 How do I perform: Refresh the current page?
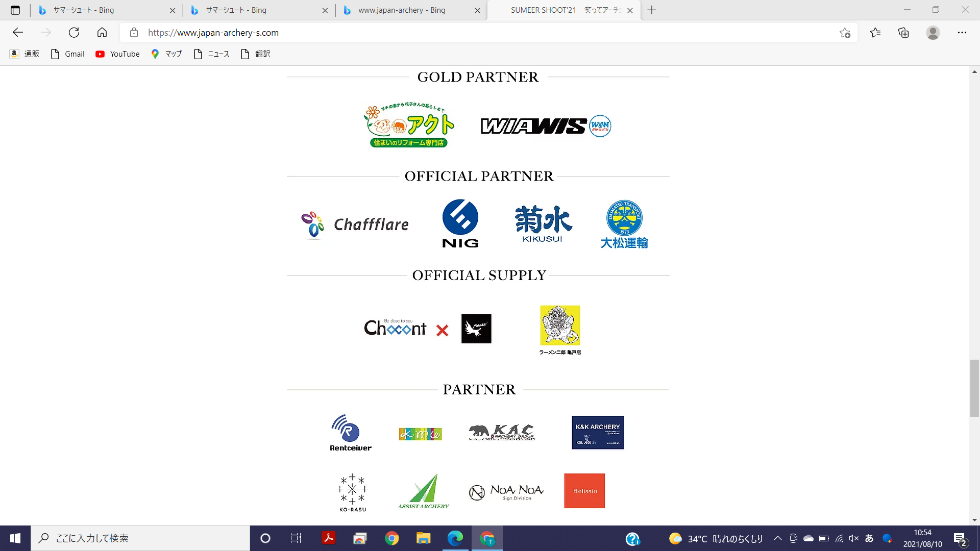click(74, 33)
